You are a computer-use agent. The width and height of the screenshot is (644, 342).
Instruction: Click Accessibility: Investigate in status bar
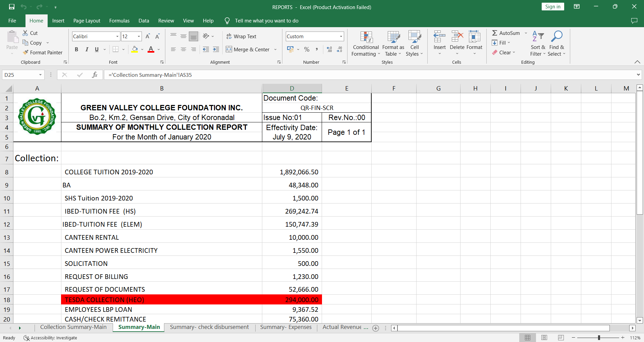coord(50,338)
